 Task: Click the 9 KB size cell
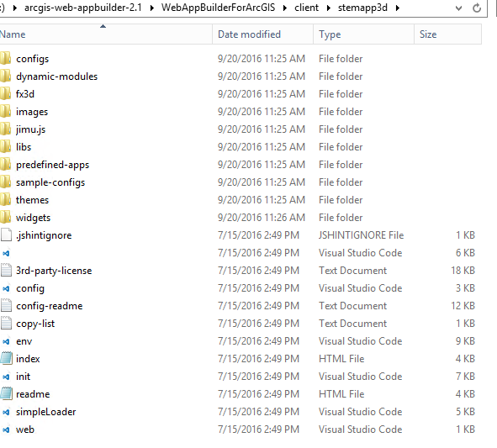pos(465,341)
